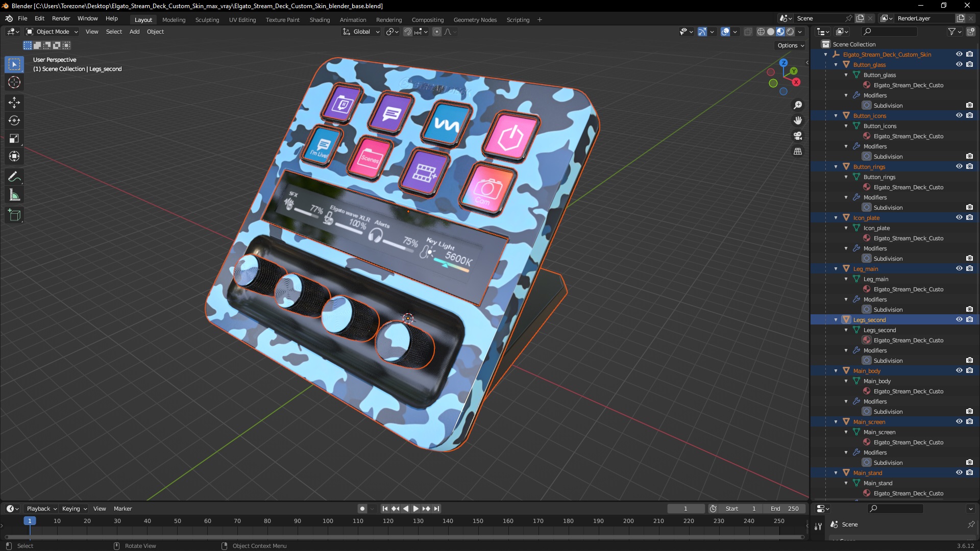Click the Z axis of navigation gizmo
The width and height of the screenshot is (980, 551).
(783, 63)
